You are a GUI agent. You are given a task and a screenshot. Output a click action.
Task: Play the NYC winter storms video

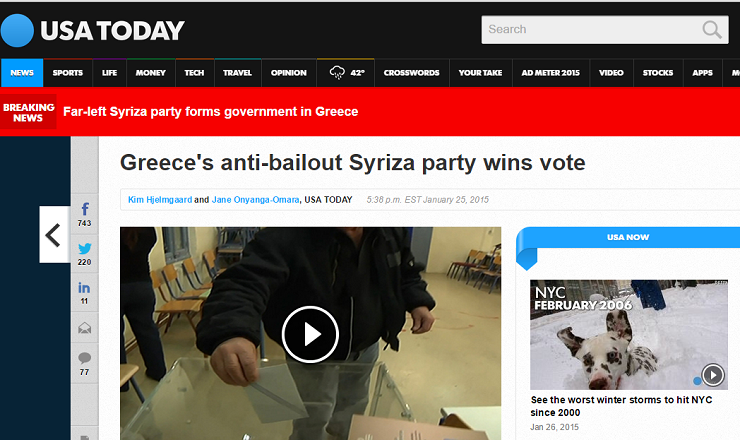pos(713,375)
